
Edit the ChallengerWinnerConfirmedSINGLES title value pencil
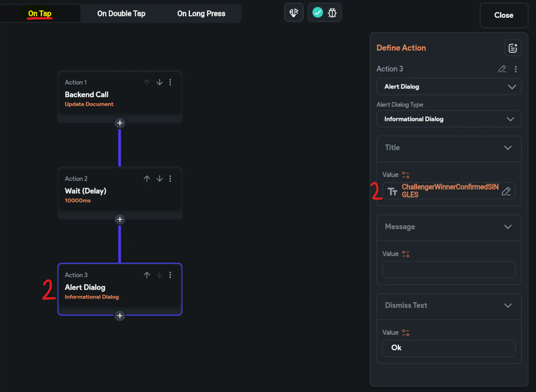pyautogui.click(x=506, y=191)
